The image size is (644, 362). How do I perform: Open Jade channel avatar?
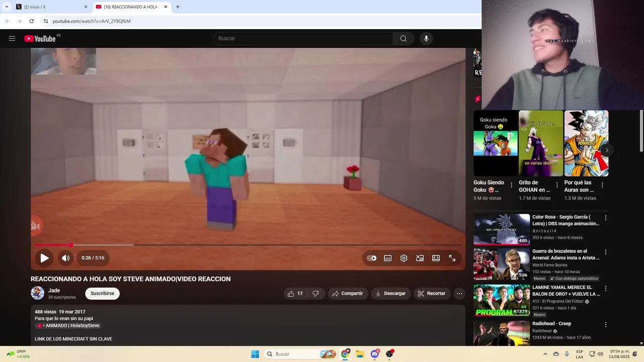point(37,293)
